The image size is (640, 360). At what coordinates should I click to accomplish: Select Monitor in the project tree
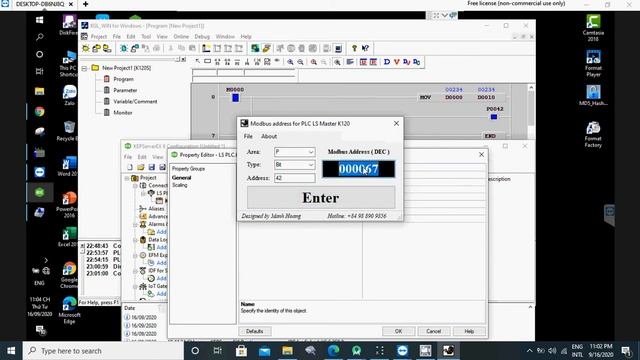[122, 112]
